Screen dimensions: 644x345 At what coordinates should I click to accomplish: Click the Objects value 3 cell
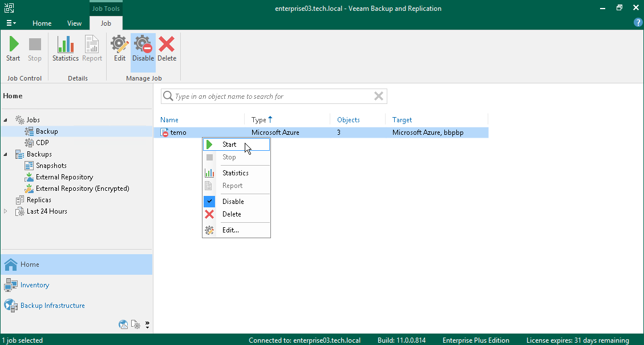(x=338, y=133)
